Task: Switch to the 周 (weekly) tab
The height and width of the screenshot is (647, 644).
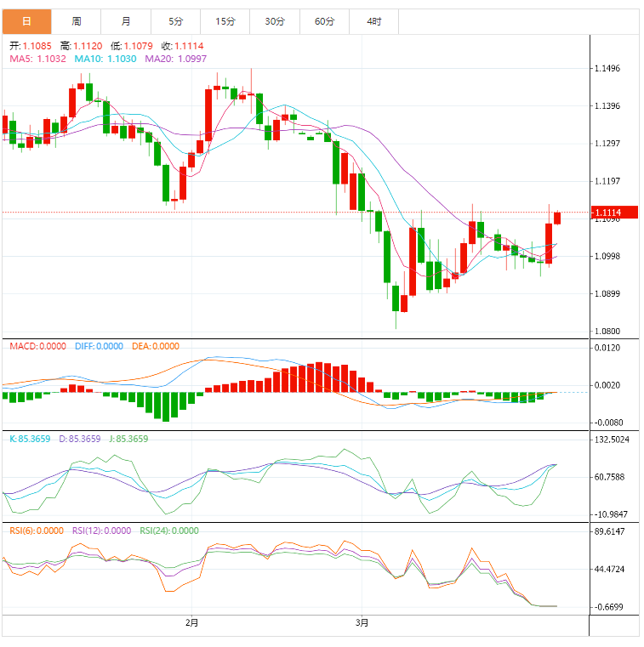Action: (x=77, y=21)
